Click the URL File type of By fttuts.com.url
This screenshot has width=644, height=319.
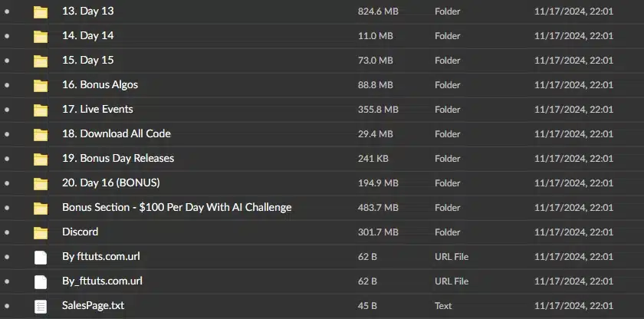[x=452, y=257]
